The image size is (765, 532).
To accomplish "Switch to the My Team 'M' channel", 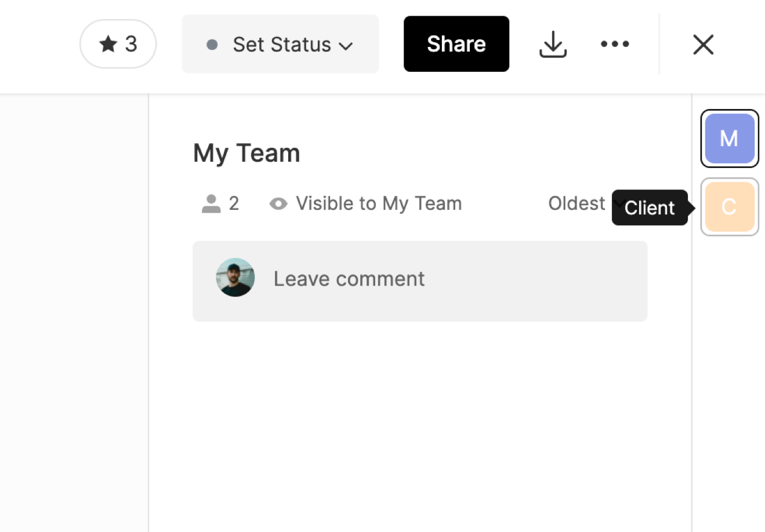I will 729,139.
